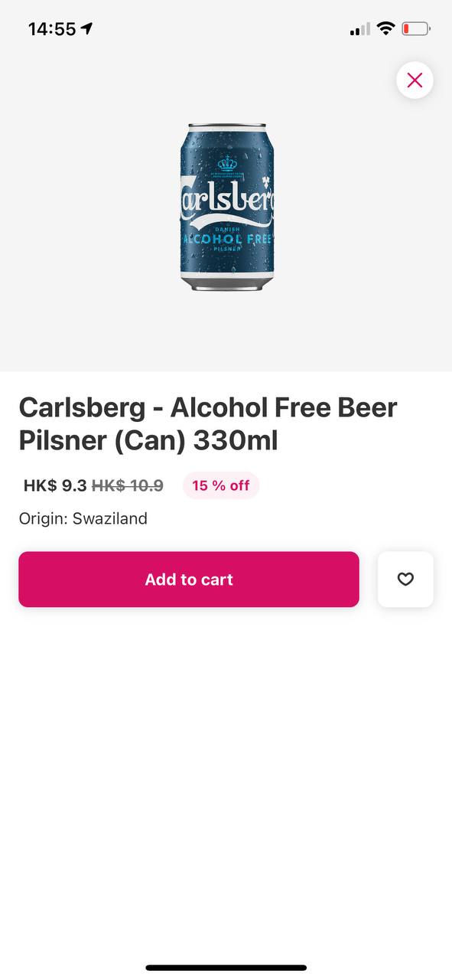Close the product detail with the X icon
The height and width of the screenshot is (980, 452).
coord(415,80)
